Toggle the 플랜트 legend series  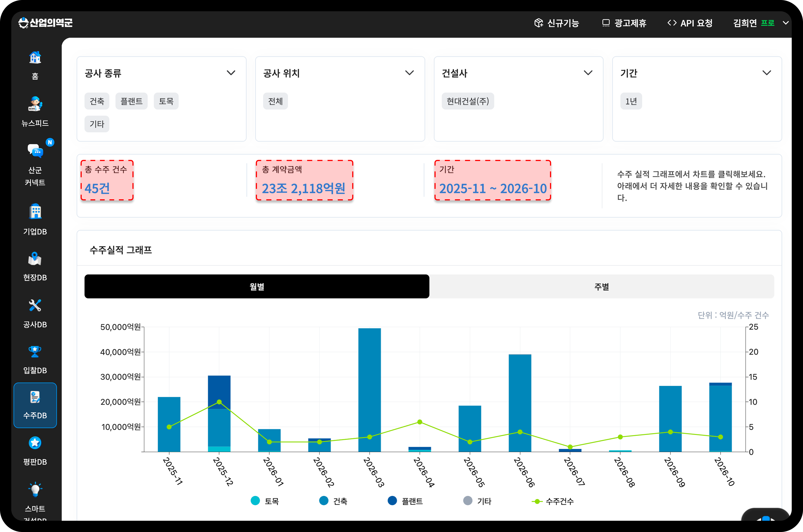[405, 501]
